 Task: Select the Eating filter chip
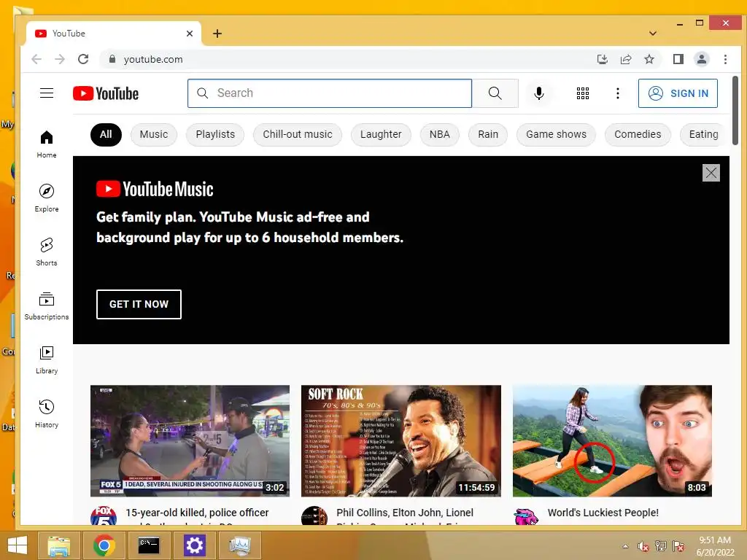pos(704,135)
